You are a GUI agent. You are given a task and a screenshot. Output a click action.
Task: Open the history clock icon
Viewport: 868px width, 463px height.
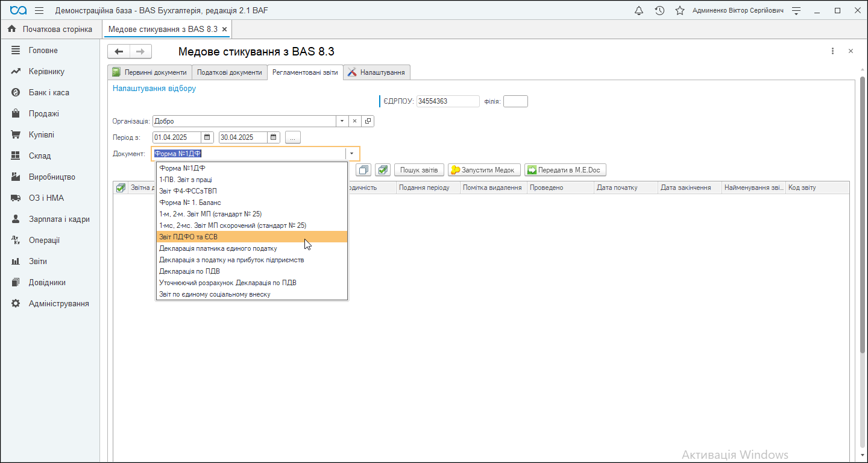[x=660, y=11]
